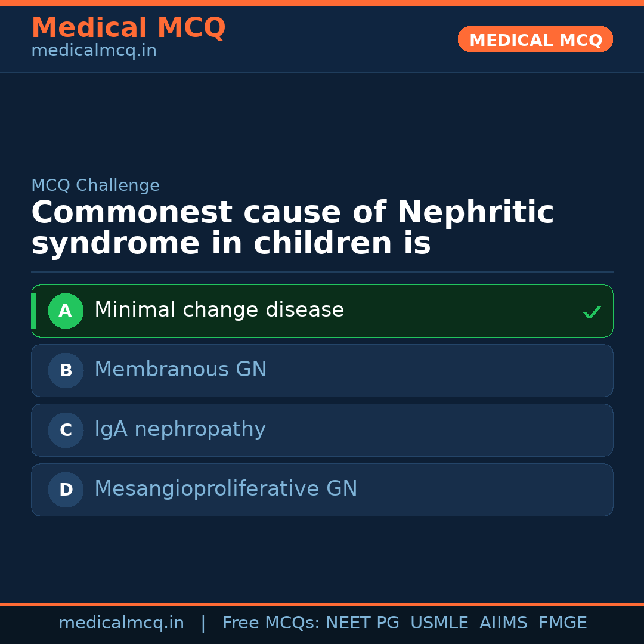The width and height of the screenshot is (644, 644).
Task: Click the C option circle badge
Action: (66, 430)
